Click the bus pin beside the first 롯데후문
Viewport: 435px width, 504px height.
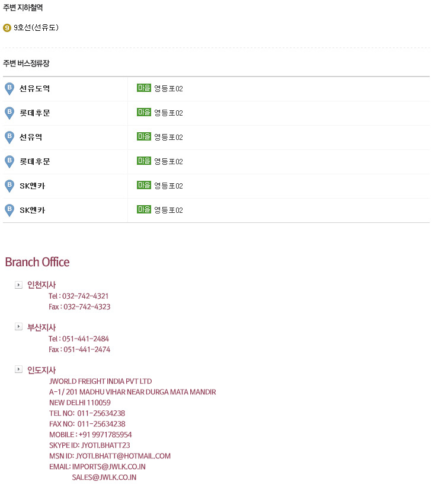click(9, 113)
